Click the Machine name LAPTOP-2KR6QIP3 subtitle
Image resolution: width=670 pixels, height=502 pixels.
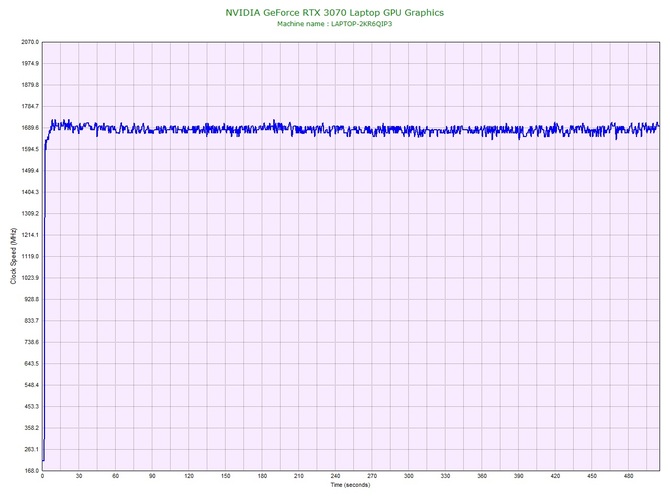[335, 24]
